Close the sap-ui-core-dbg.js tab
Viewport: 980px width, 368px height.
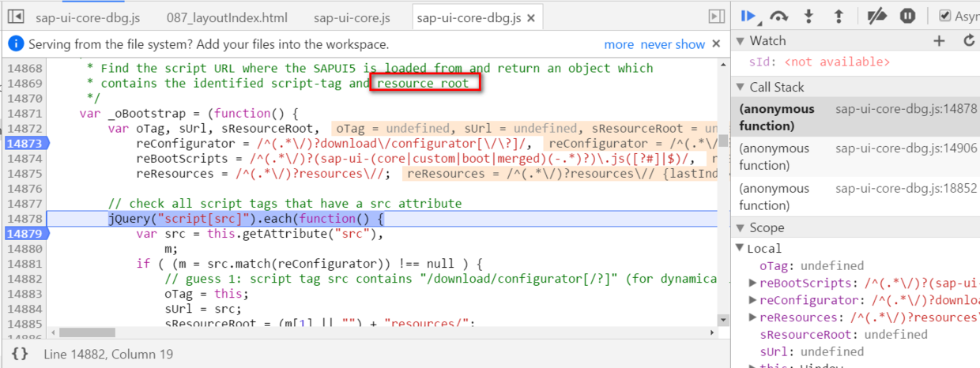(530, 18)
